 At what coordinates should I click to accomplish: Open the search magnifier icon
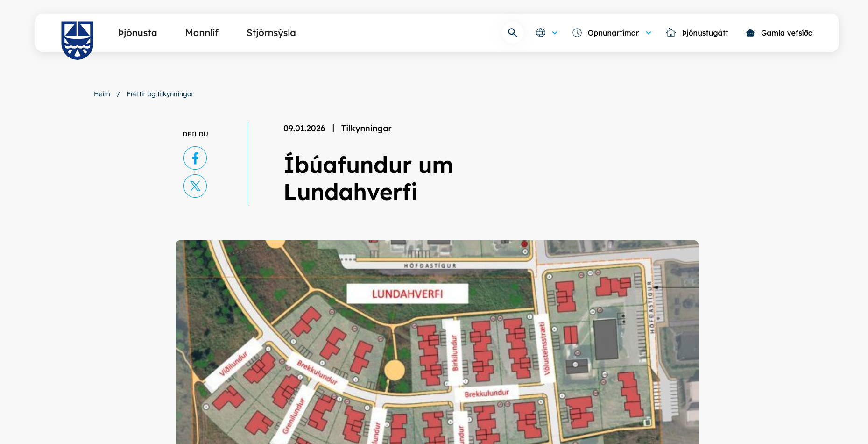coord(512,33)
